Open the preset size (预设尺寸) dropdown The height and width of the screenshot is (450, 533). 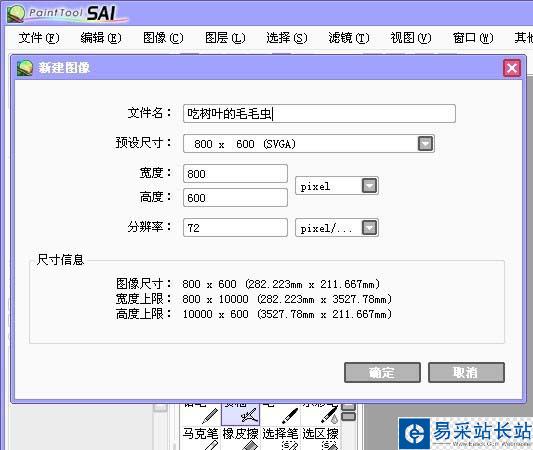[x=425, y=143]
